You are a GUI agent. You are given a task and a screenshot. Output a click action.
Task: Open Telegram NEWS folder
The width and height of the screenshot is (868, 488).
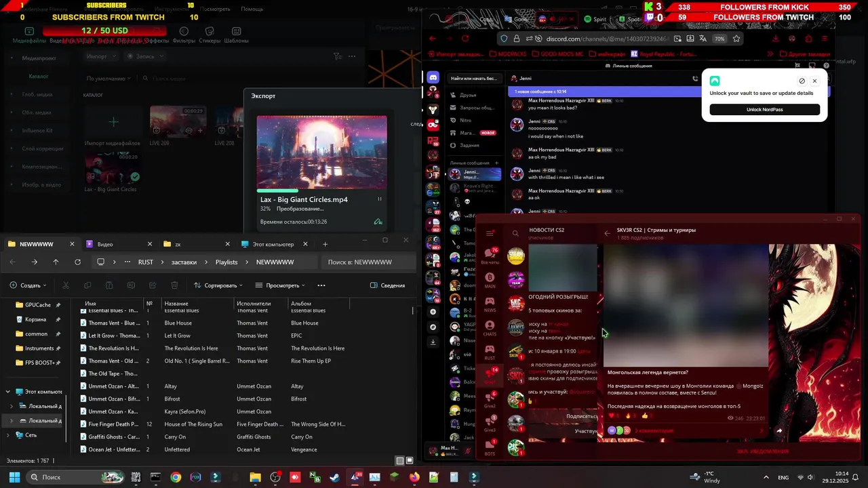(490, 304)
